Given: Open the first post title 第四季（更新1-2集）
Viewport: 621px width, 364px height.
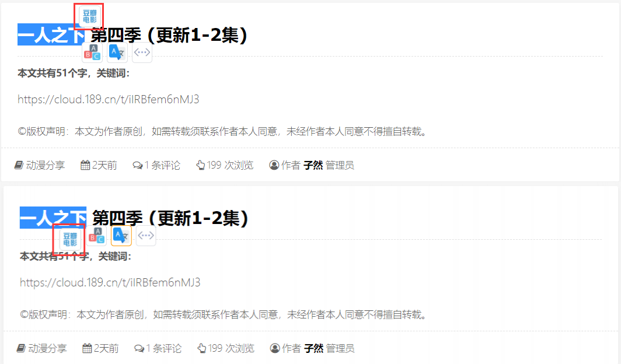Looking at the screenshot, I should [x=169, y=35].
